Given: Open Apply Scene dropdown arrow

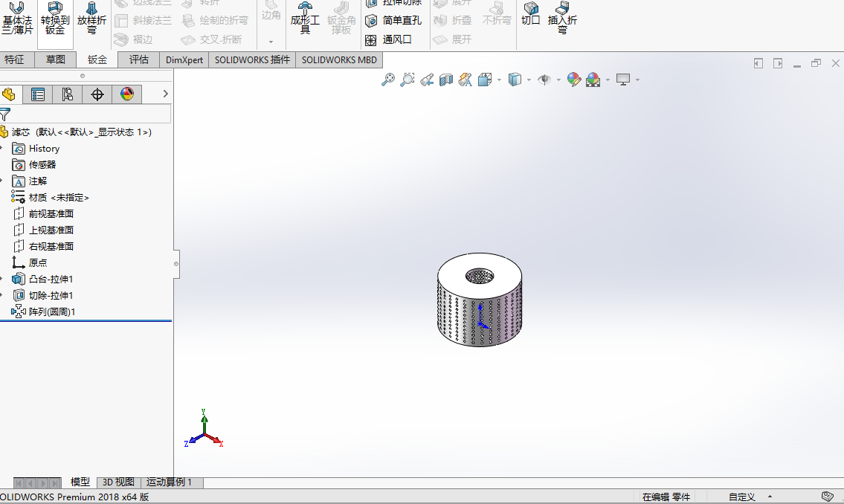Looking at the screenshot, I should click(x=608, y=80).
